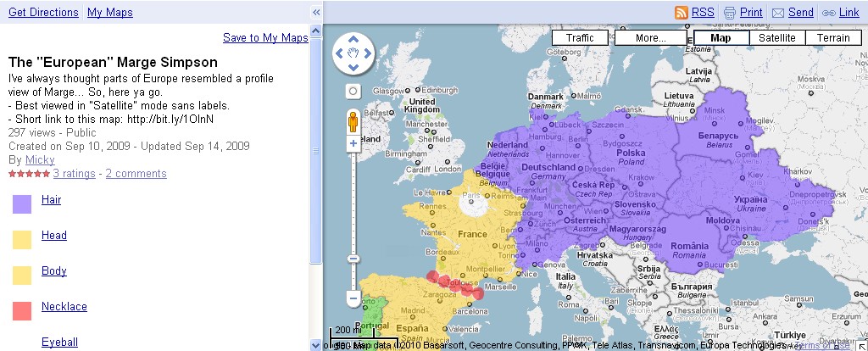Click the RSS feed icon
The height and width of the screenshot is (351, 868).
click(x=681, y=12)
